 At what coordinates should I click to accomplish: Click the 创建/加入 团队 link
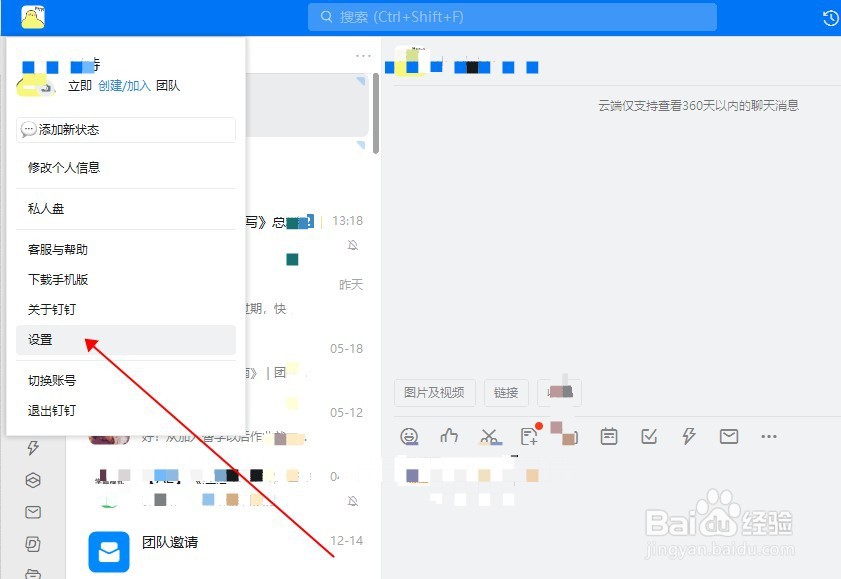(x=122, y=86)
